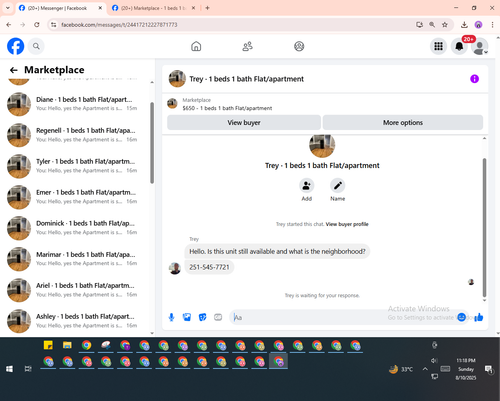Viewport: 500px width, 401px height.
Task: Click the address bar URL
Action: click(119, 25)
